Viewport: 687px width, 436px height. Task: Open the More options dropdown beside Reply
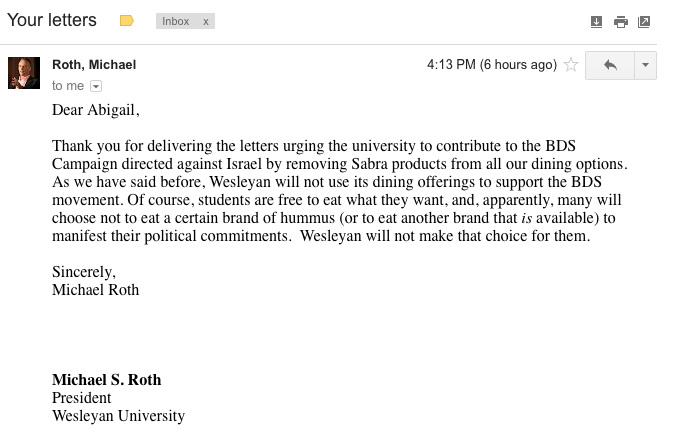pos(645,65)
